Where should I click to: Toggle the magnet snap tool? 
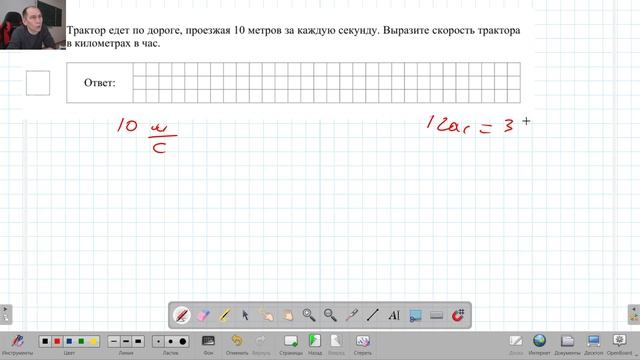[458, 315]
